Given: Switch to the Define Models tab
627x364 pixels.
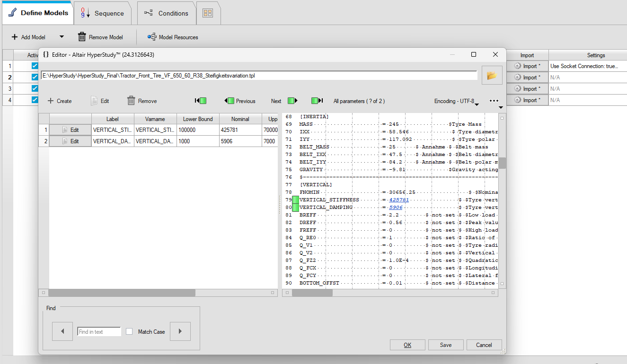Looking at the screenshot, I should (x=38, y=13).
